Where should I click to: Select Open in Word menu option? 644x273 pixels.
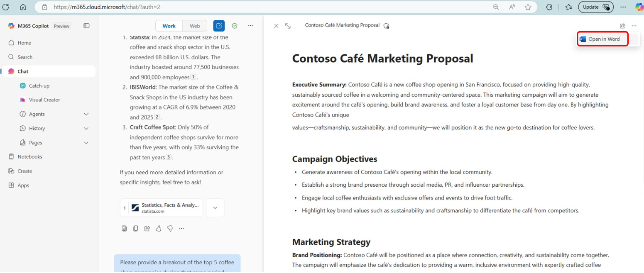(602, 39)
